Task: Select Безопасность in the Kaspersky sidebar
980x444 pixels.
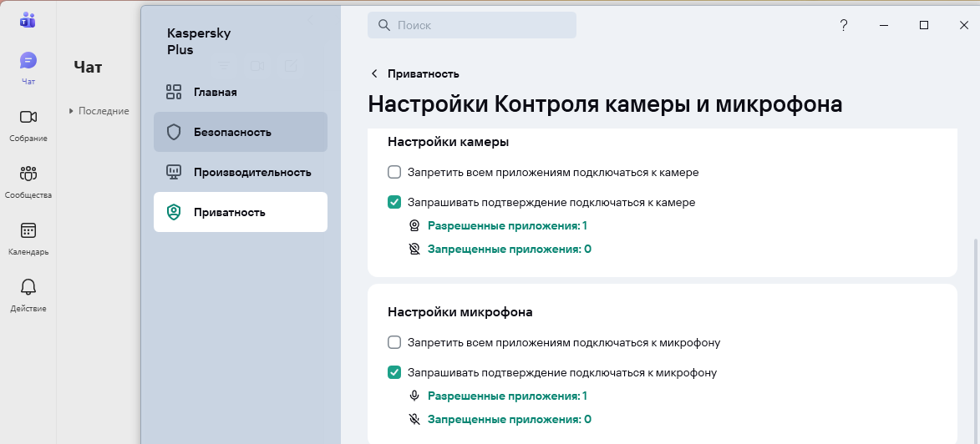Action: click(232, 133)
